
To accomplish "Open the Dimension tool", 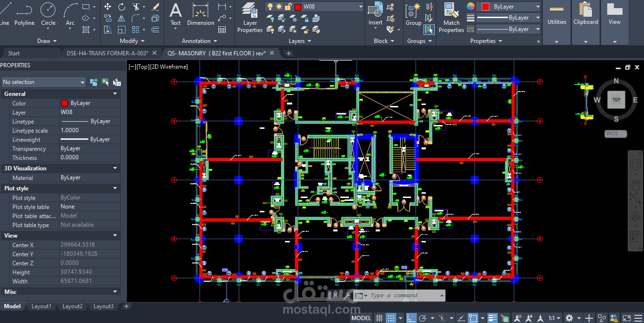I will pos(201,14).
